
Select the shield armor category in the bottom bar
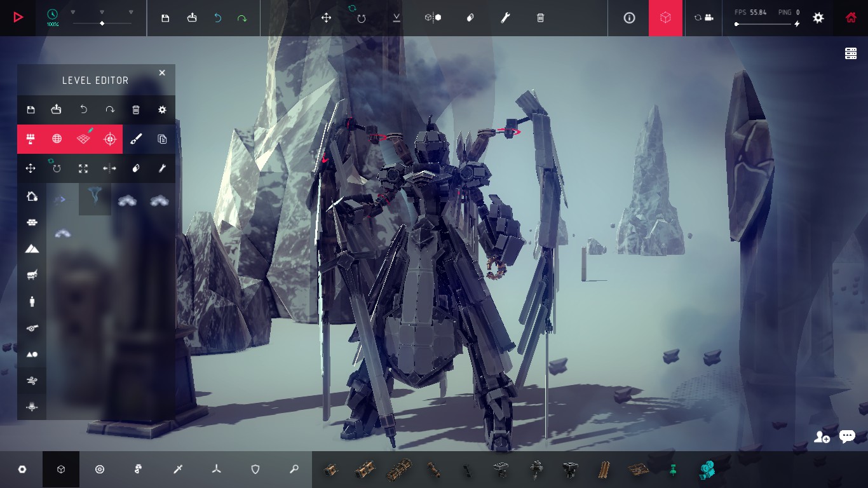(x=255, y=469)
